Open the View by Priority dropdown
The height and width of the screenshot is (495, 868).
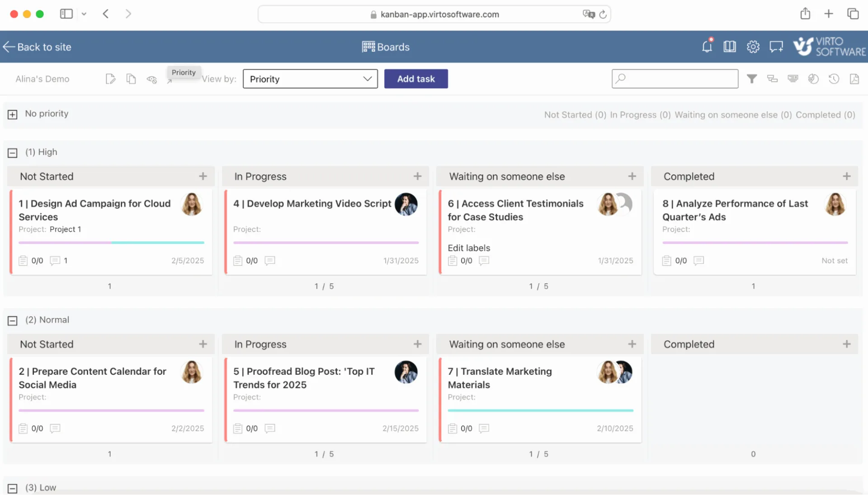310,79
